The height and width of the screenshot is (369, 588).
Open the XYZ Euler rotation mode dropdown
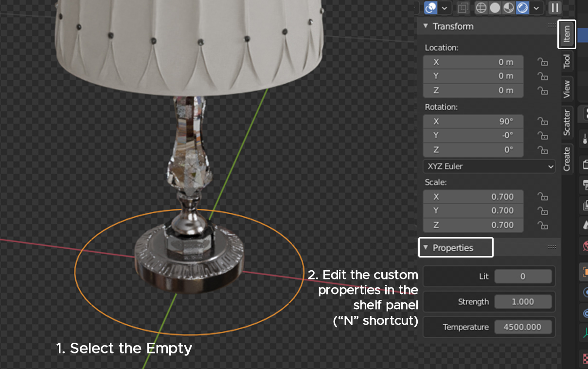point(489,166)
